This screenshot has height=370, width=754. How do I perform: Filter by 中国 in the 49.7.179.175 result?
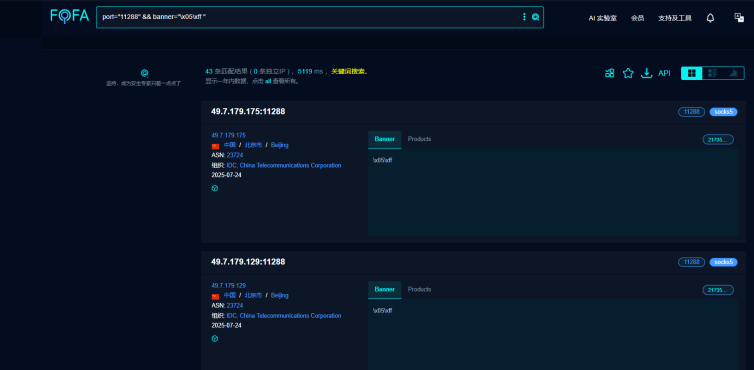(229, 145)
